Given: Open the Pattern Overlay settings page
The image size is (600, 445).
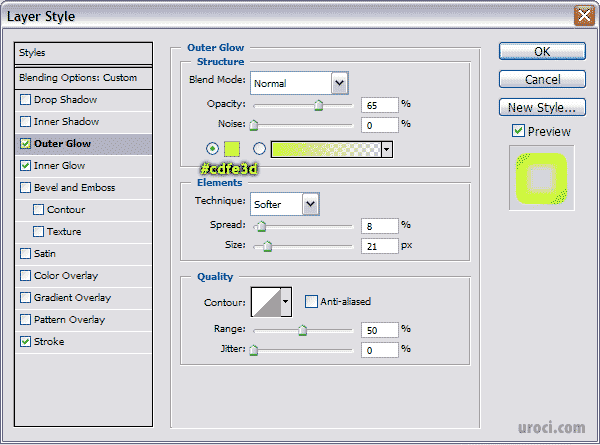Looking at the screenshot, I should click(70, 320).
